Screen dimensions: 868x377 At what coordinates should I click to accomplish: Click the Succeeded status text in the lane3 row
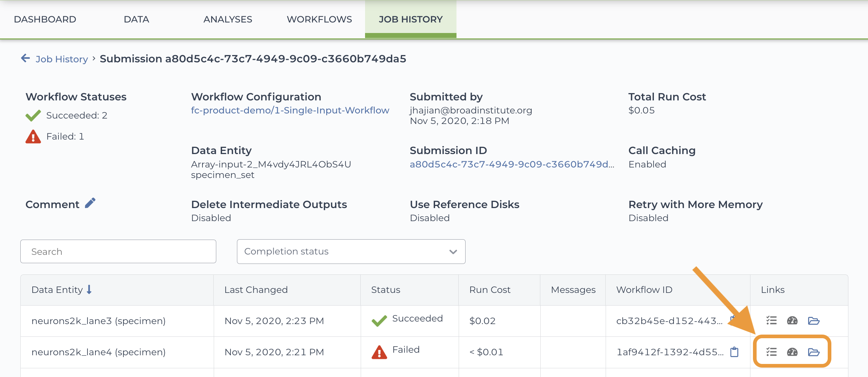[x=417, y=318]
